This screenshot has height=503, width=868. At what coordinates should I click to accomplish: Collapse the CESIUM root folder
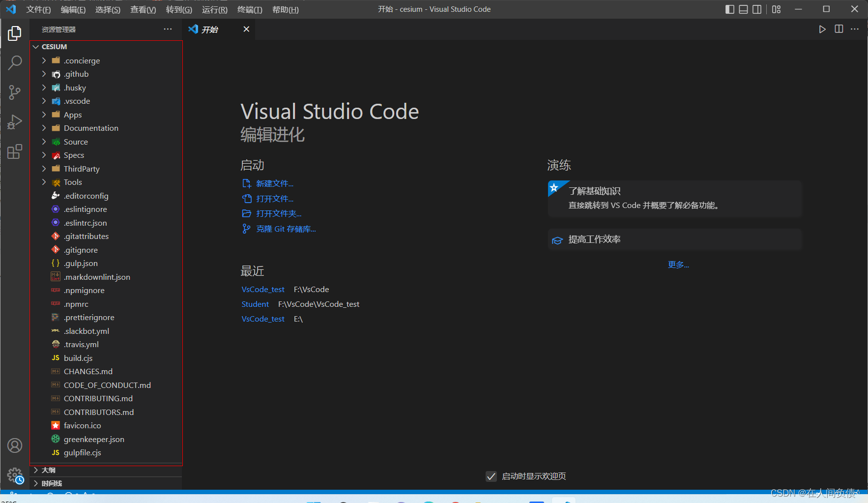pyautogui.click(x=35, y=47)
